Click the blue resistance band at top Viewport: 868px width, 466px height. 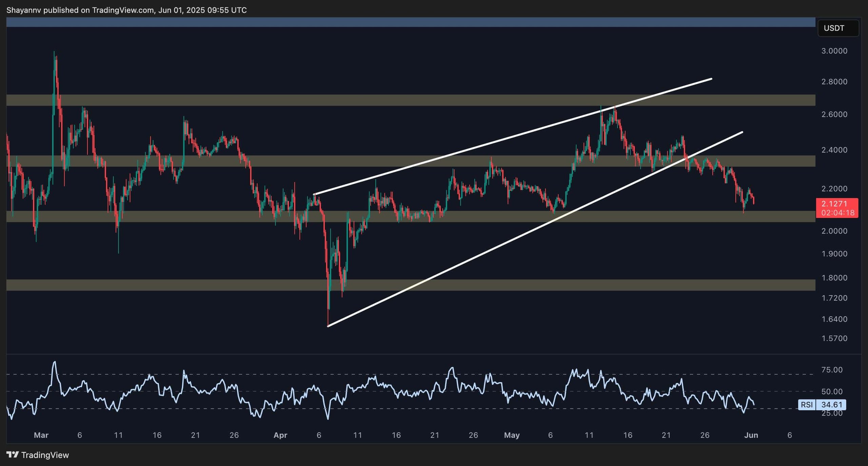tap(407, 22)
